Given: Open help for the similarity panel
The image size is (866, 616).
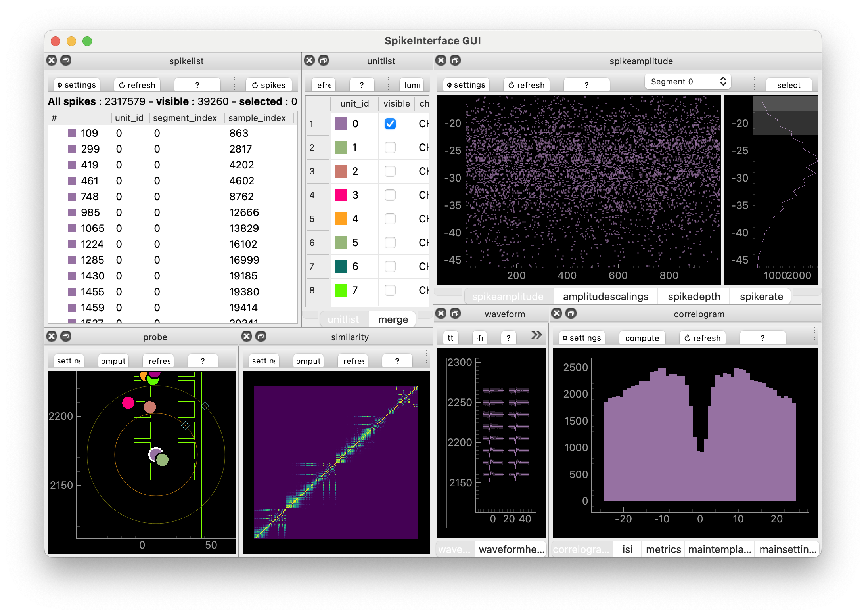Looking at the screenshot, I should point(397,361).
